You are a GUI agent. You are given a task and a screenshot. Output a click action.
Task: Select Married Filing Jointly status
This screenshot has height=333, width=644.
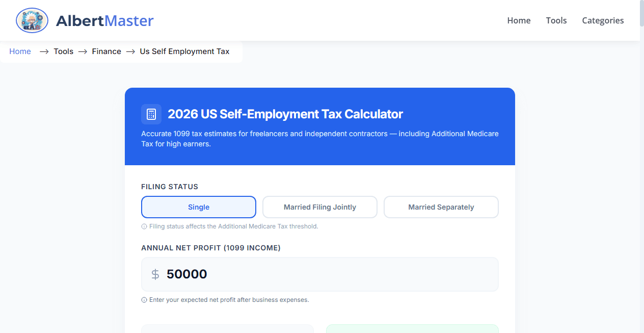[x=319, y=207]
